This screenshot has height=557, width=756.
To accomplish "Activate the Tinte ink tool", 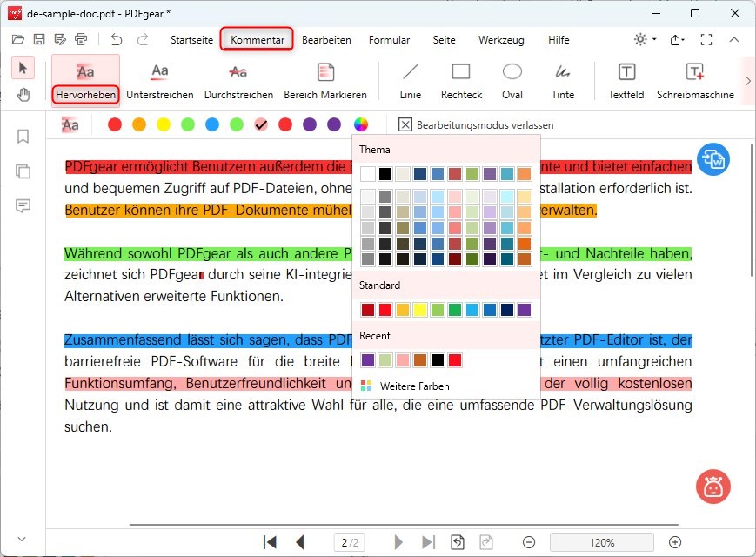I will (563, 81).
